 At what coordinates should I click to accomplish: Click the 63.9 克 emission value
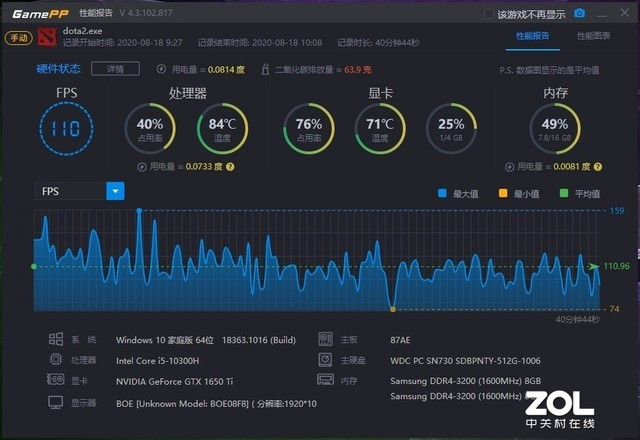coord(358,69)
